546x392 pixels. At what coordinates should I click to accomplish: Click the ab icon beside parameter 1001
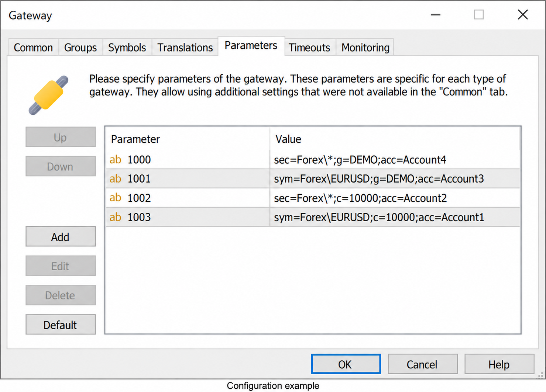(115, 179)
